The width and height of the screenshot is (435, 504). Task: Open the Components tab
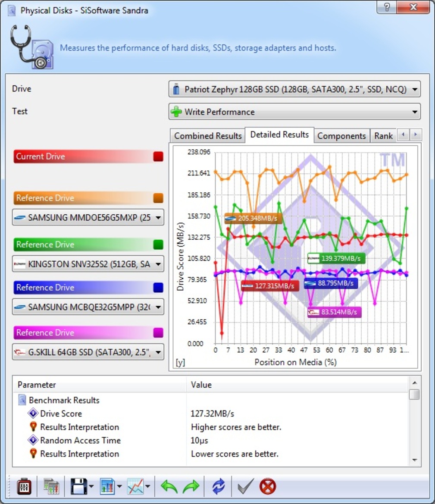341,136
